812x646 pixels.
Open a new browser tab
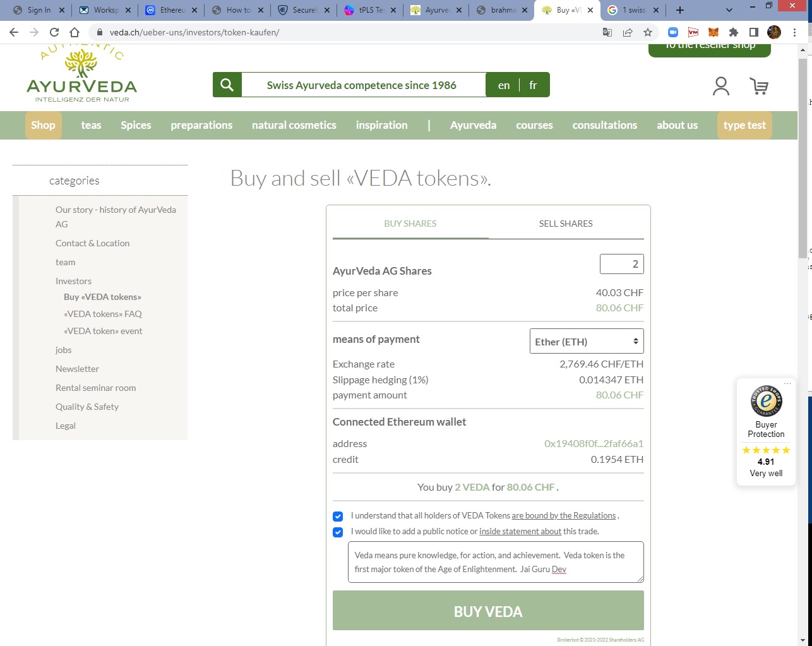click(680, 10)
